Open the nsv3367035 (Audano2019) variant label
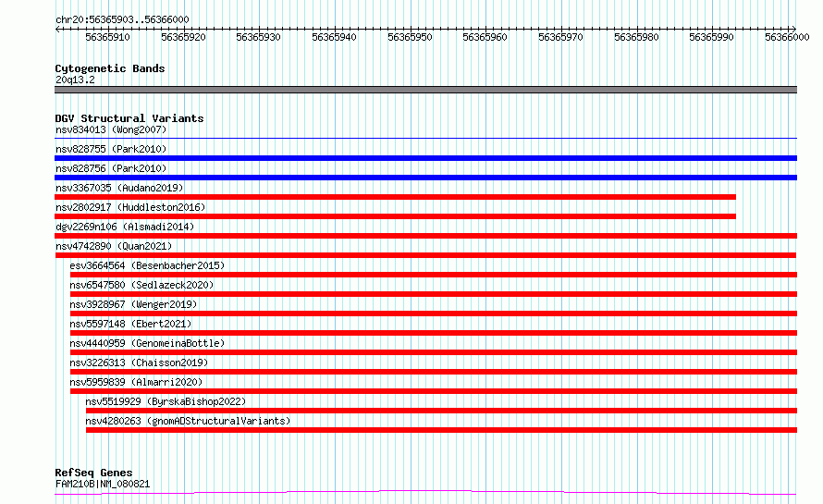Image resolution: width=823 pixels, height=504 pixels. 119,188
